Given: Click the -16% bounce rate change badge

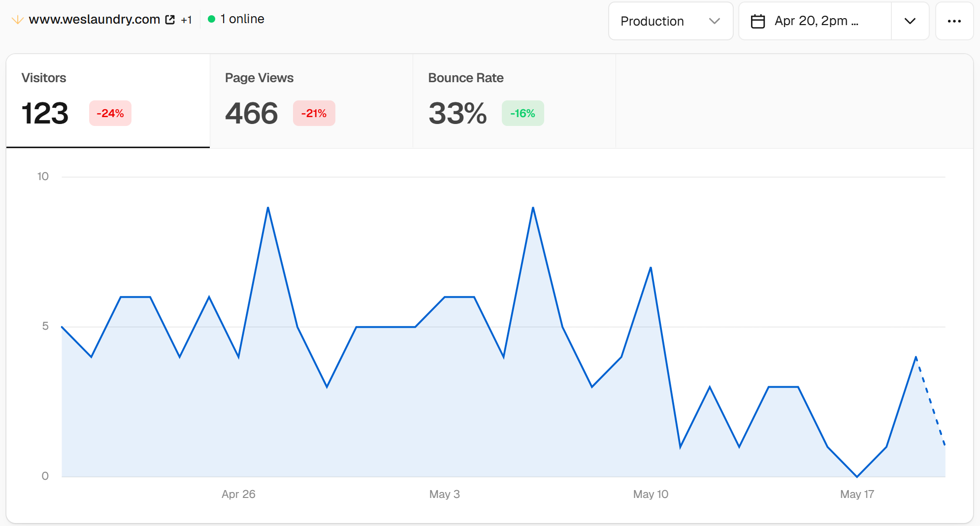Looking at the screenshot, I should pyautogui.click(x=523, y=113).
